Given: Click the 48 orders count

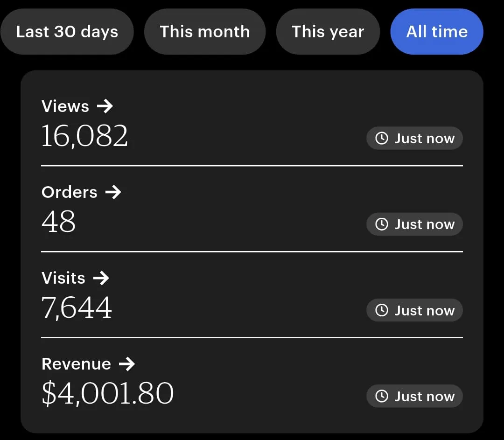Looking at the screenshot, I should pyautogui.click(x=58, y=222).
